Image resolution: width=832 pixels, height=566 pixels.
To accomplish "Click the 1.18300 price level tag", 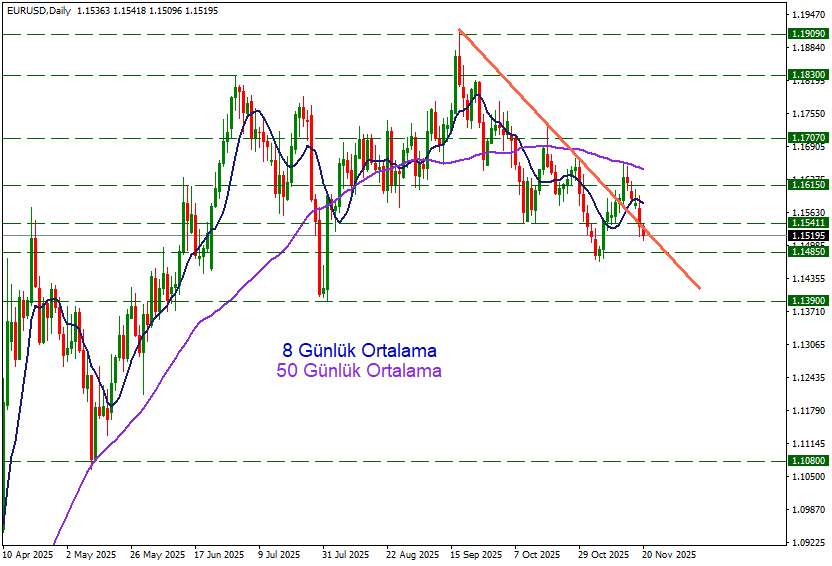I will point(807,75).
